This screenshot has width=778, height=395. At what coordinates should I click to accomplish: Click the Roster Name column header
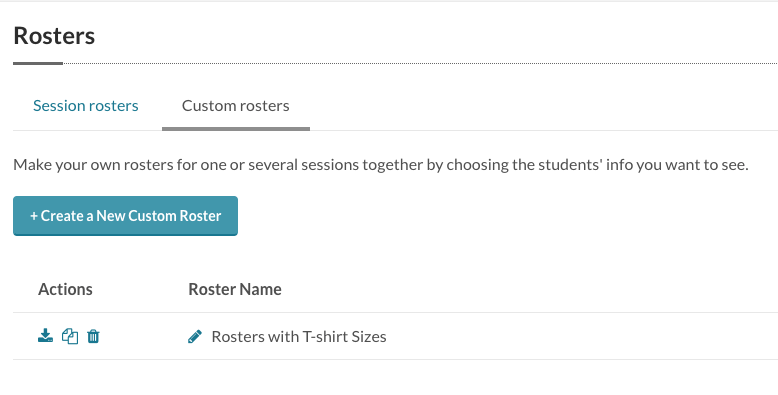click(235, 289)
